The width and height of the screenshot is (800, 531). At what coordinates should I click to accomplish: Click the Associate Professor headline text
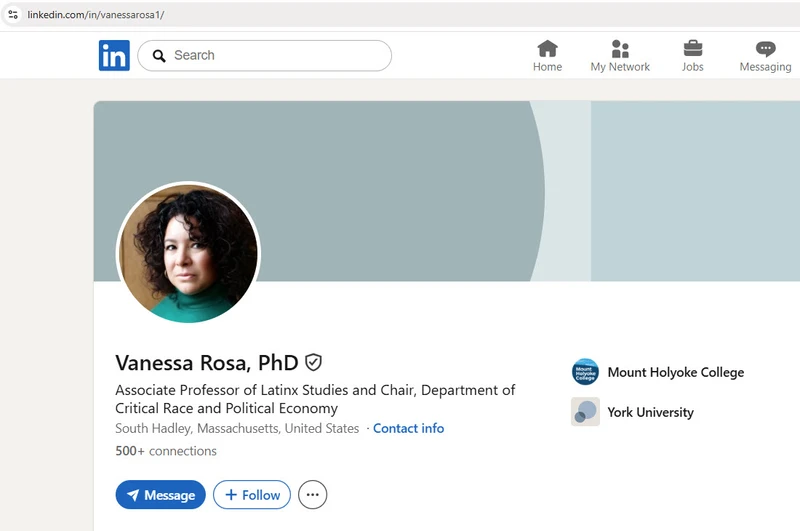[315, 399]
